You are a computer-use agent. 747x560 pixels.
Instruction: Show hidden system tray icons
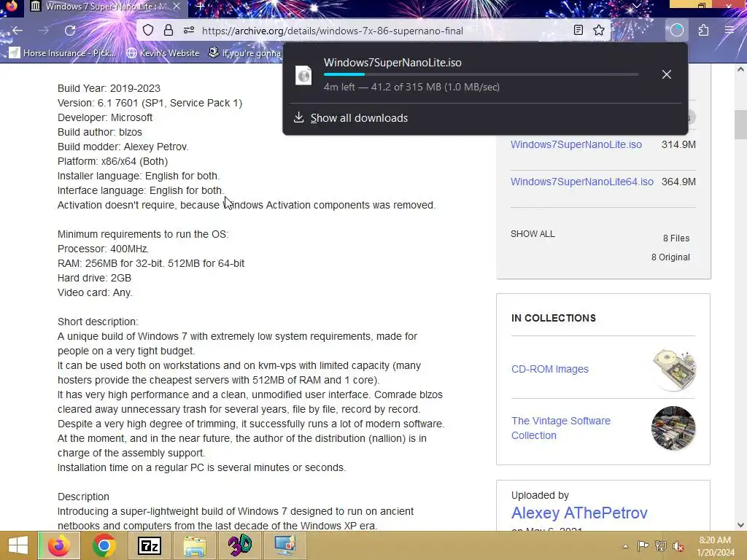click(x=625, y=546)
